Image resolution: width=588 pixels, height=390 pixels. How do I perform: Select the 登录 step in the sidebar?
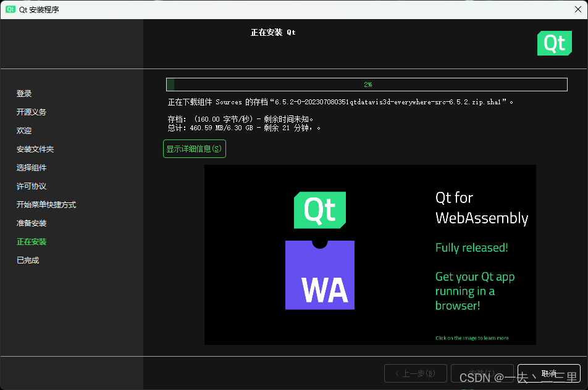coord(24,93)
